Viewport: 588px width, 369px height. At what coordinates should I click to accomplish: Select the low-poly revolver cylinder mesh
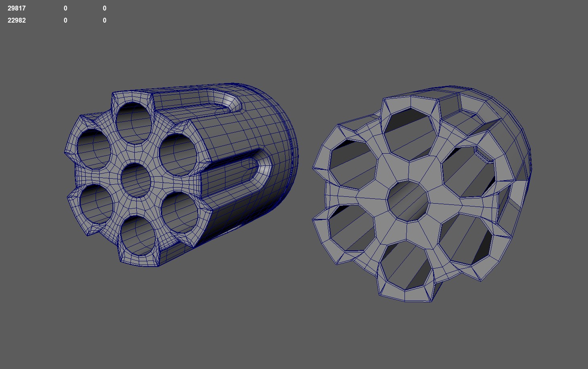pyautogui.click(x=421, y=194)
